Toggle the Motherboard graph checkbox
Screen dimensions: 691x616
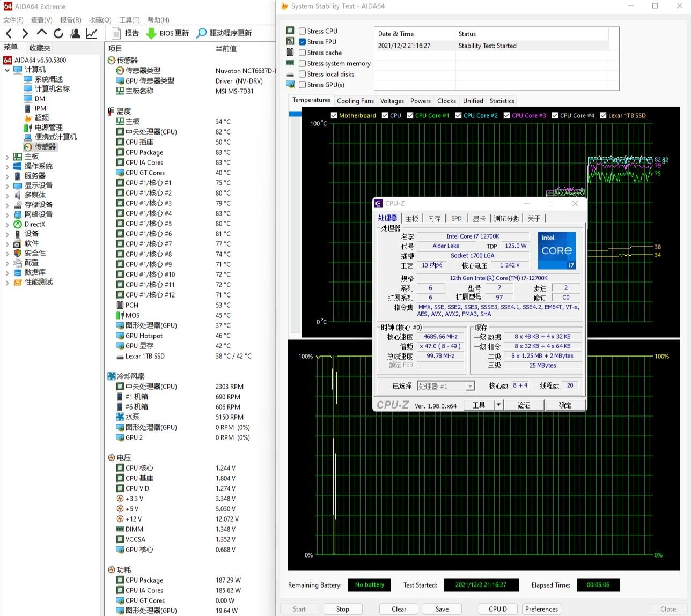pyautogui.click(x=334, y=115)
